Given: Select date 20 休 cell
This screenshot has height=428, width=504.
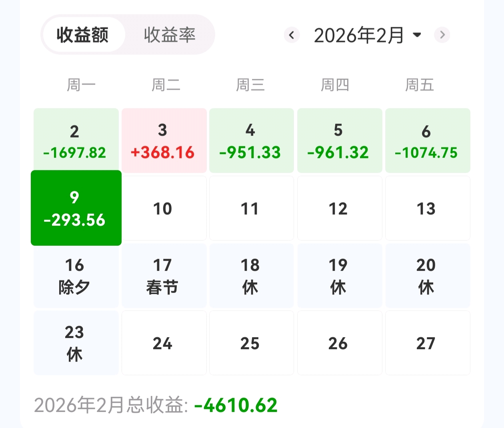Looking at the screenshot, I should (428, 276).
